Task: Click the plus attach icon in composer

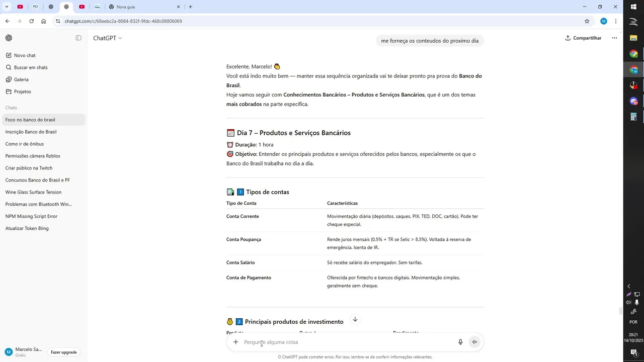Action: 235,342
